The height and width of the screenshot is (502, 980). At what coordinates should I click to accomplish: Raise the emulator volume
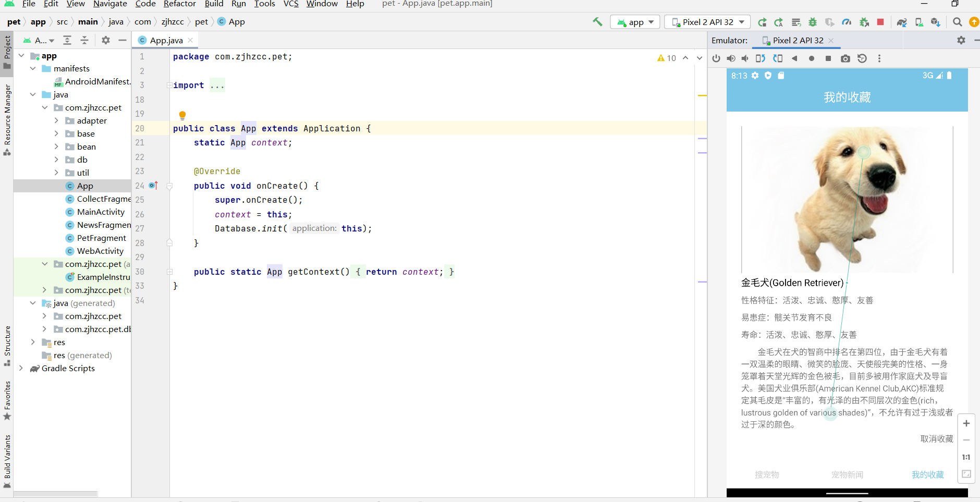tap(731, 58)
